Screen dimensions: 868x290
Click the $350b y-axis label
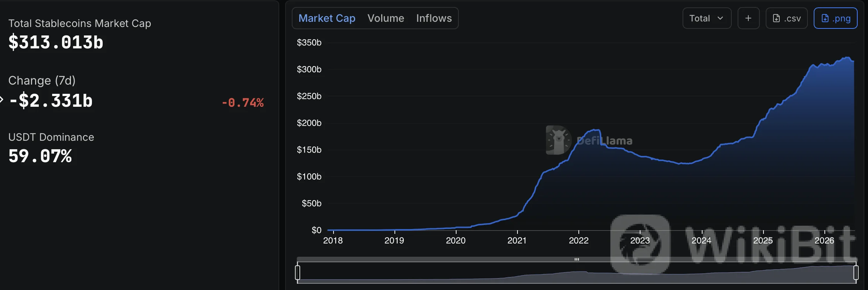click(309, 42)
